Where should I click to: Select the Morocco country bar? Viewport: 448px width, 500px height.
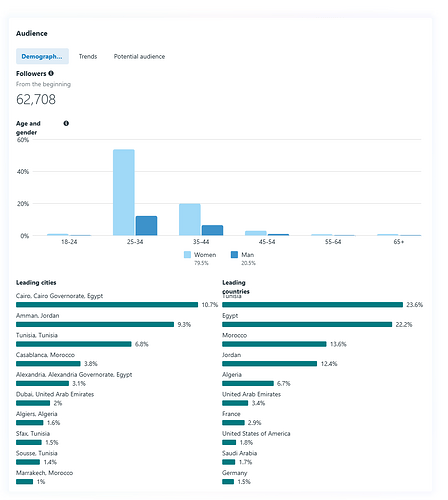[x=274, y=344]
